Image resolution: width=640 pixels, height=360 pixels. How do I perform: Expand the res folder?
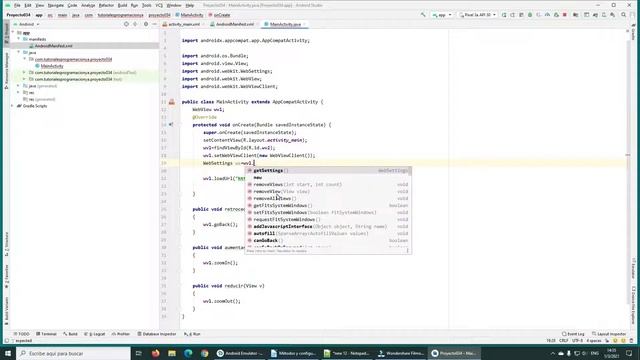[x=19, y=92]
